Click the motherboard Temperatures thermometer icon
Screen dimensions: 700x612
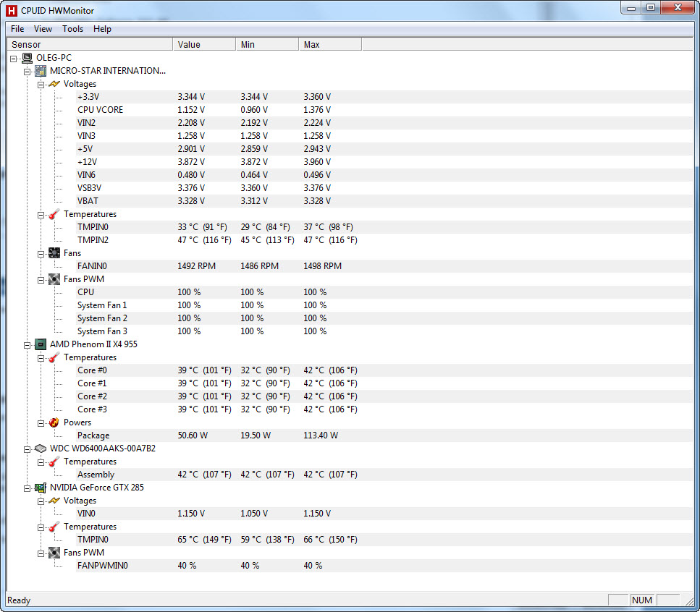coord(54,214)
